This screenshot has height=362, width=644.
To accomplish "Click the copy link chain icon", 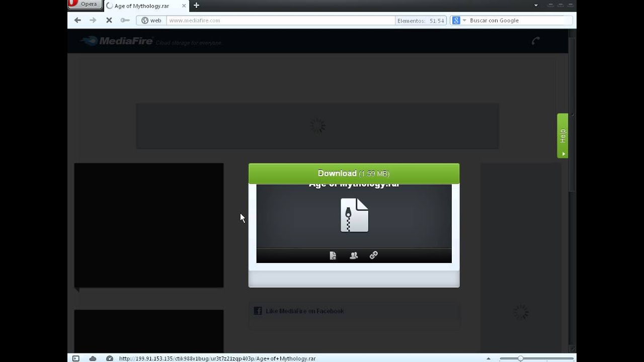I will pyautogui.click(x=373, y=255).
